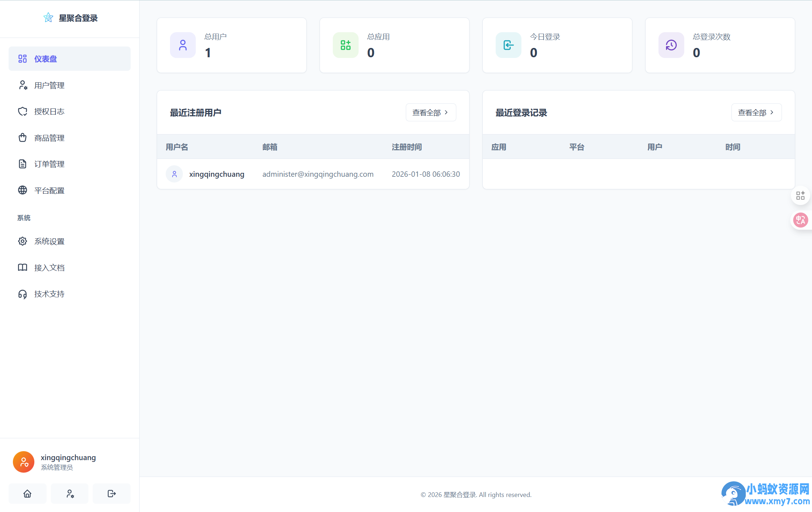This screenshot has width=812, height=512.
Task: Select 授权日志 in the sidebar
Action: click(49, 111)
